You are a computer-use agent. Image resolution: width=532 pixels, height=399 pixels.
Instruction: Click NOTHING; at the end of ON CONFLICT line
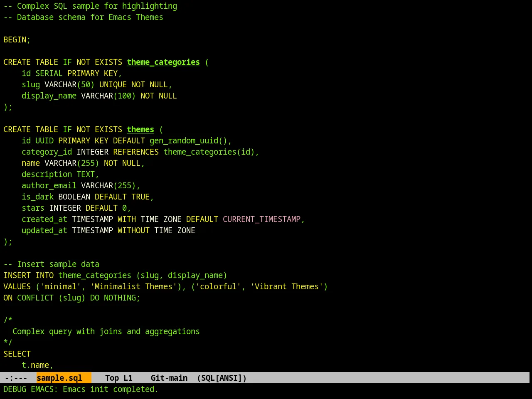(x=122, y=298)
